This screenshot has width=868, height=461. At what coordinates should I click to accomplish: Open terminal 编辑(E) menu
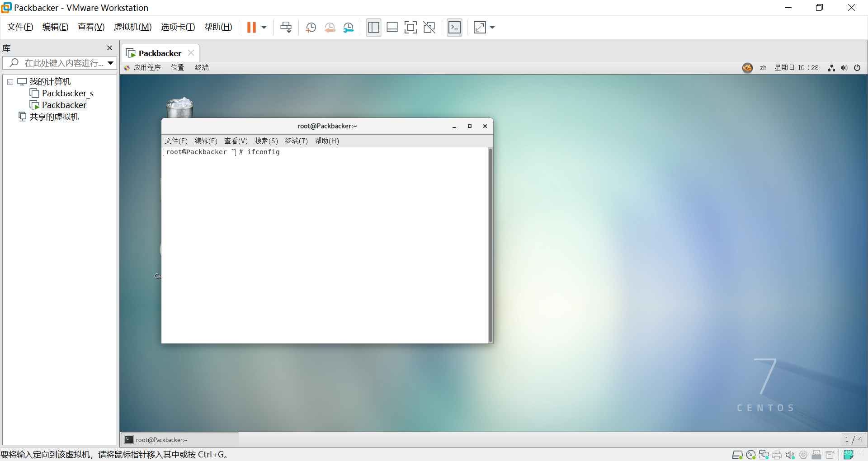[206, 141]
